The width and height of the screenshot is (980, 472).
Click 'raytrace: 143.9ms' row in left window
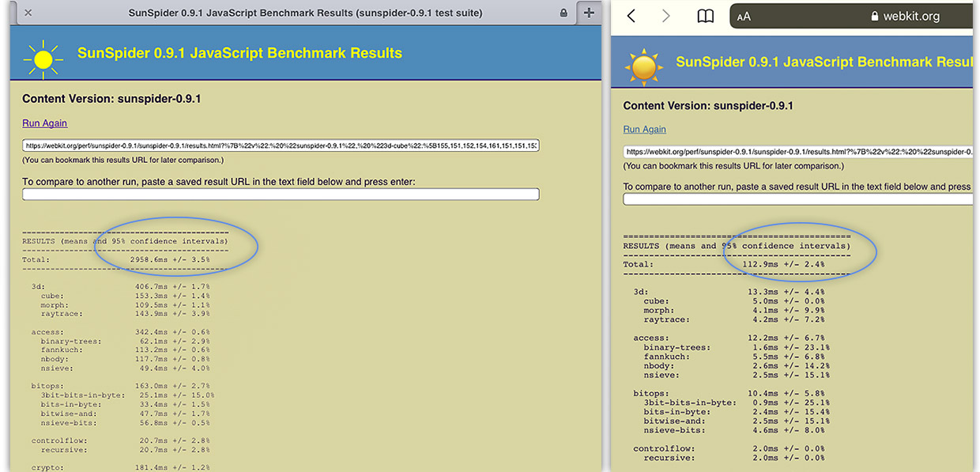pyautogui.click(x=125, y=315)
